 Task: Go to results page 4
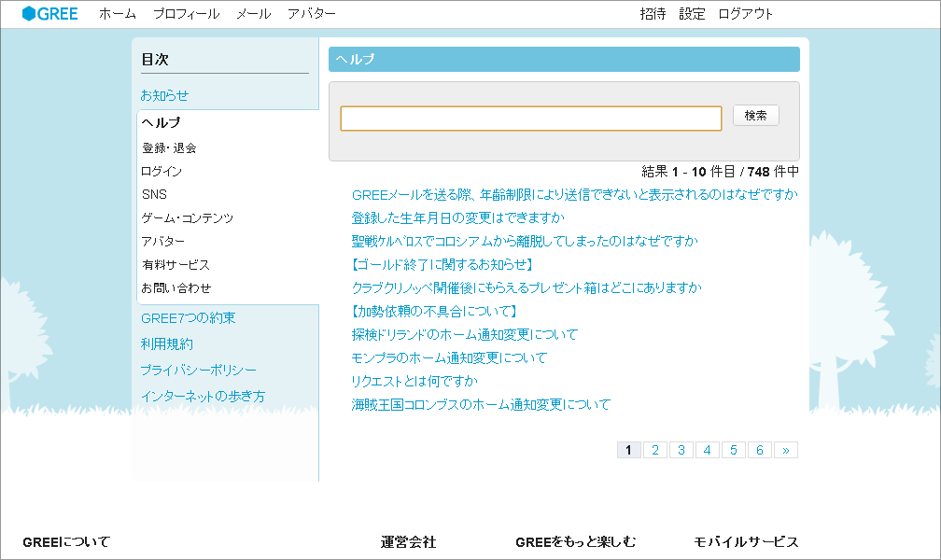[708, 450]
